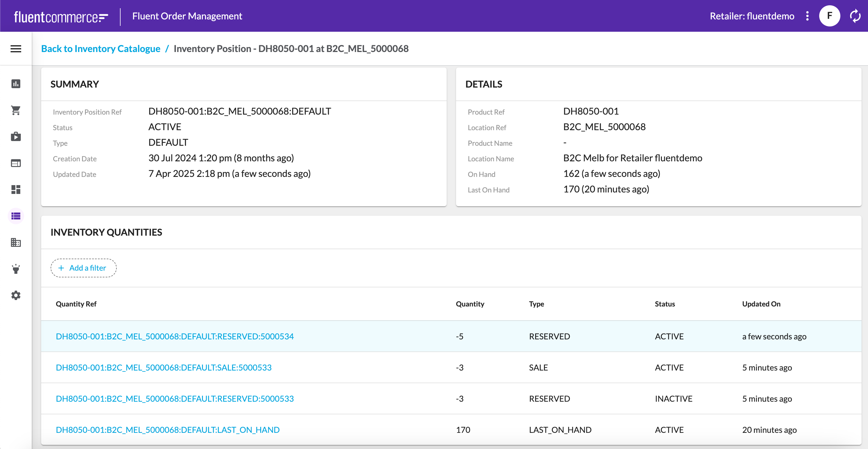Open the three-dot retailer options menu
Image resolution: width=868 pixels, height=449 pixels.
(807, 16)
